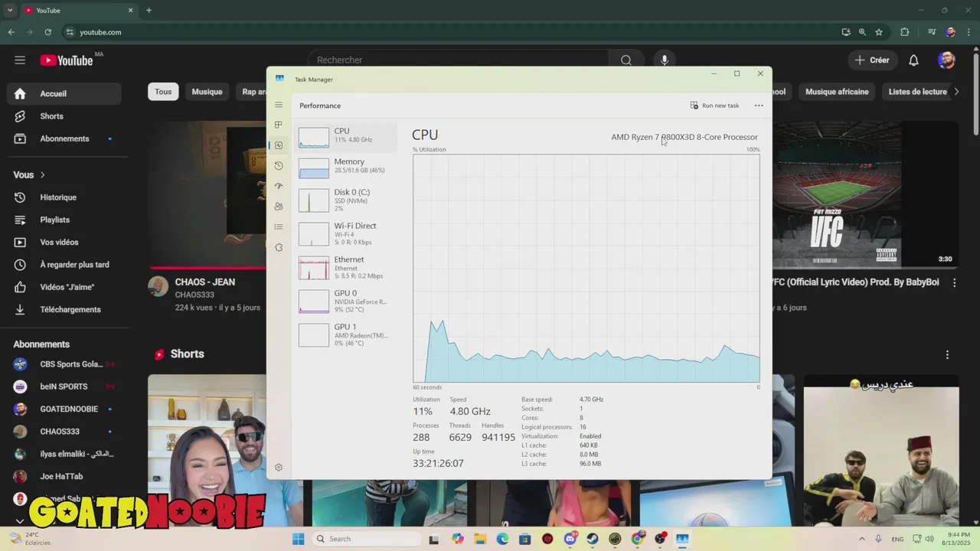Open Users page in Task Manager
The height and width of the screenshot is (551, 980).
279,207
